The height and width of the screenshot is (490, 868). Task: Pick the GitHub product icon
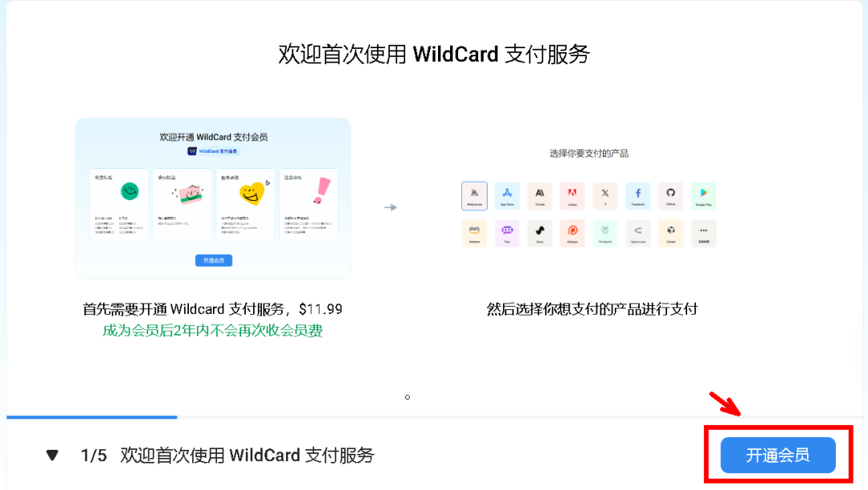(670, 196)
